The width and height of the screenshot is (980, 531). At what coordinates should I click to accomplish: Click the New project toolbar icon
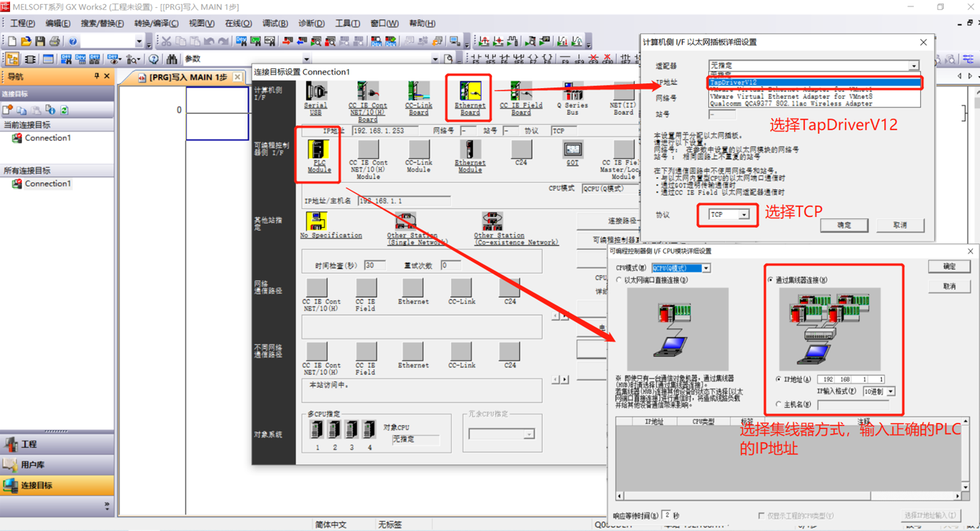[x=12, y=41]
